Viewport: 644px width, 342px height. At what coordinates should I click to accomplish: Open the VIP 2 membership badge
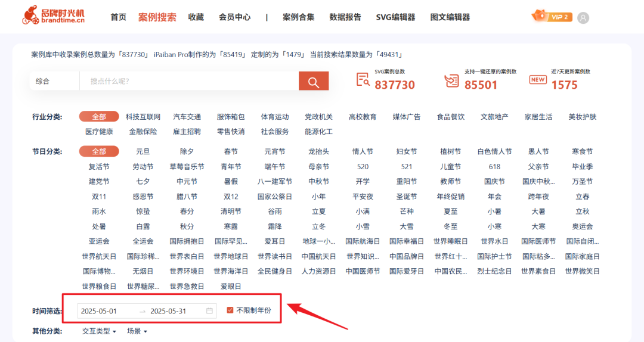552,17
